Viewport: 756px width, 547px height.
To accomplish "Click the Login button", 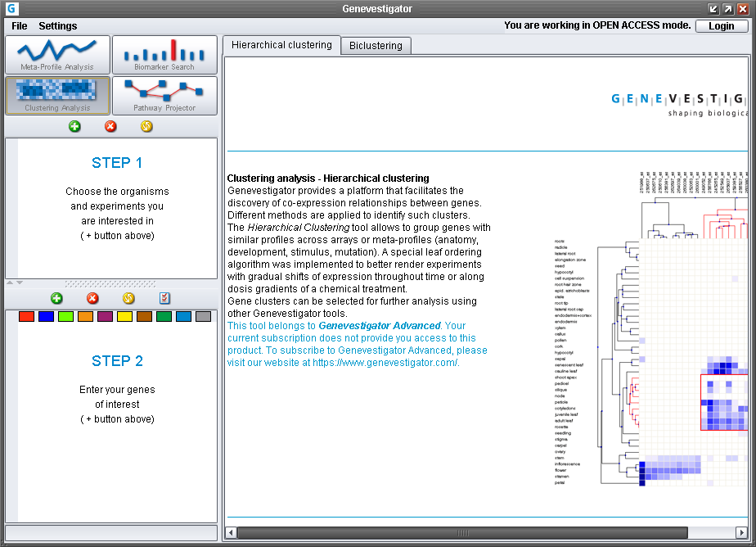I will pos(721,25).
